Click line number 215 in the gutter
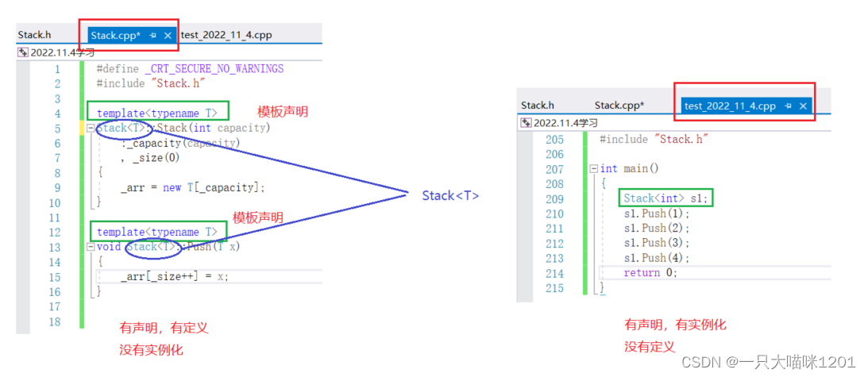The image size is (868, 377). [554, 288]
